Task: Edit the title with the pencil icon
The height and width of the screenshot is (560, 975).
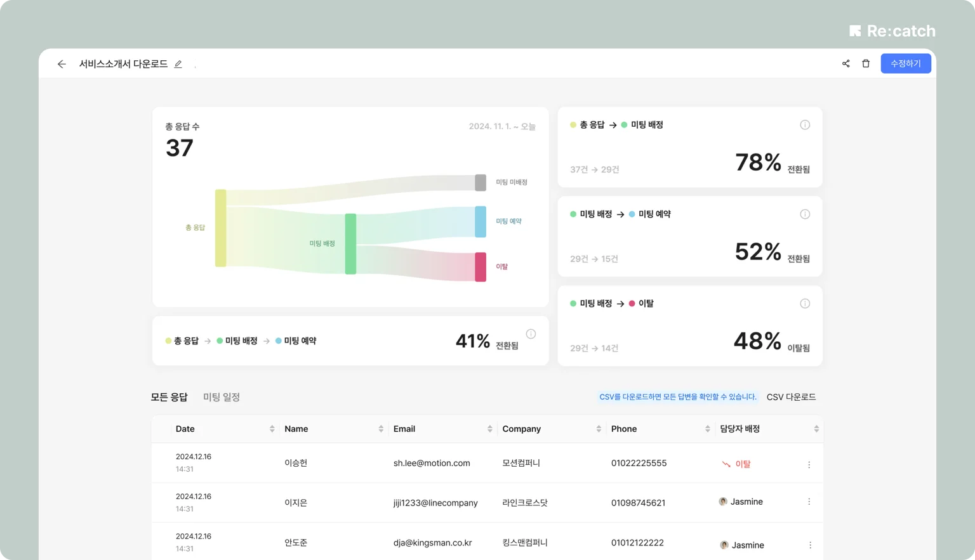Action: tap(178, 64)
